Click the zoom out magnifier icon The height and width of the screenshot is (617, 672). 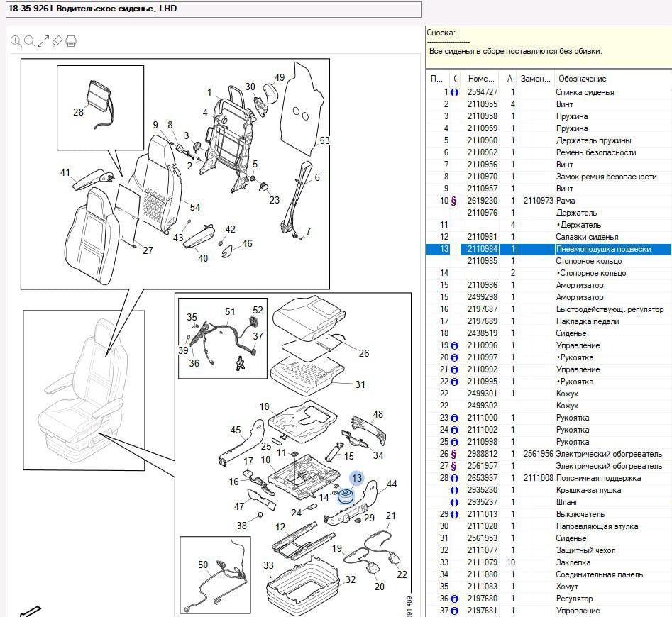click(29, 41)
